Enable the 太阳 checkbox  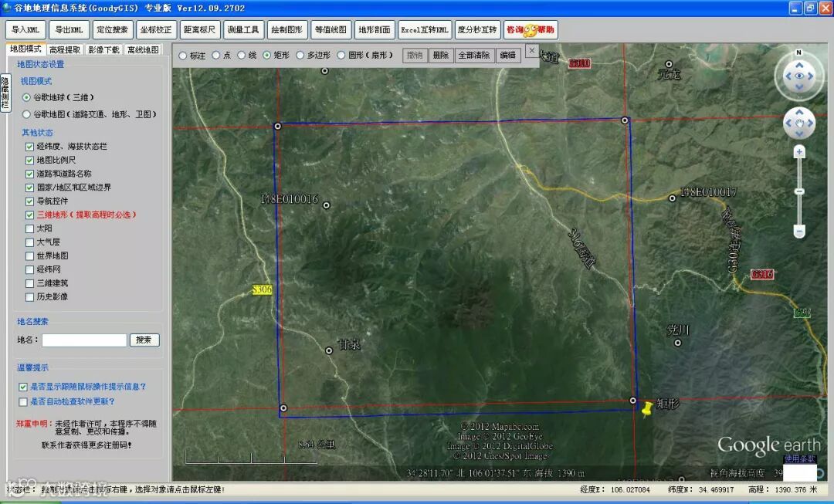(30, 228)
